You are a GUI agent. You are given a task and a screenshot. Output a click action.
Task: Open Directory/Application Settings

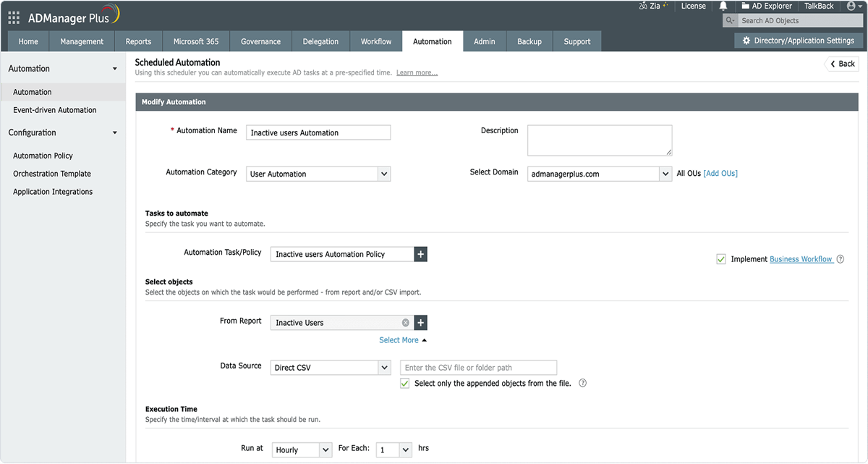coord(799,41)
